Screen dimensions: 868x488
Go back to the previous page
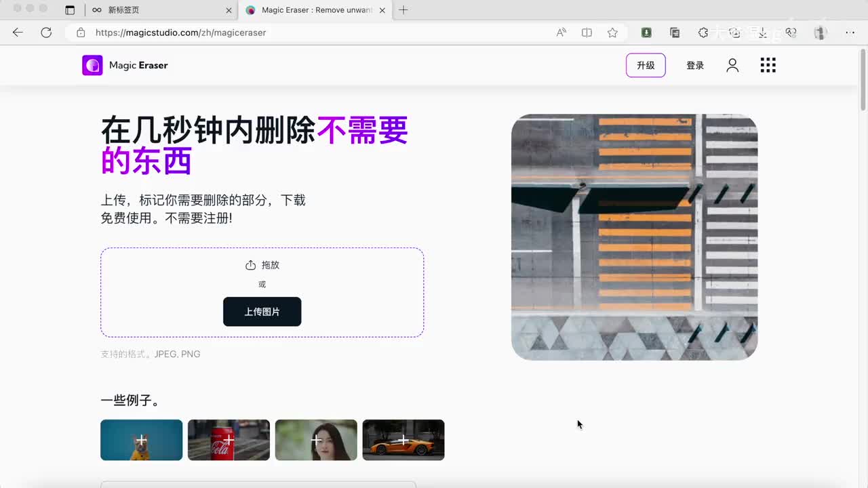click(x=18, y=33)
